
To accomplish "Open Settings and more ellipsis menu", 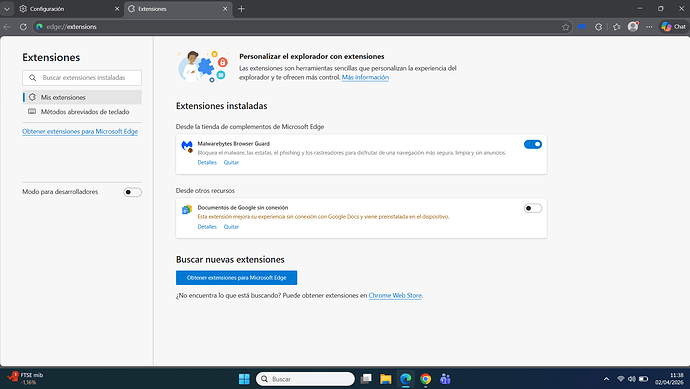I will click(649, 27).
